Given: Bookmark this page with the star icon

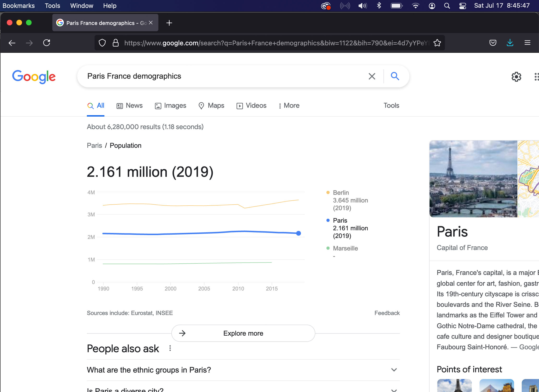Looking at the screenshot, I should (x=437, y=43).
